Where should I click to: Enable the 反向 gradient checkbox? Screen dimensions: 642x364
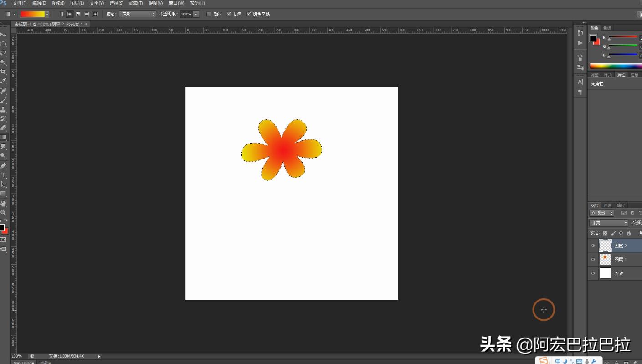click(208, 14)
